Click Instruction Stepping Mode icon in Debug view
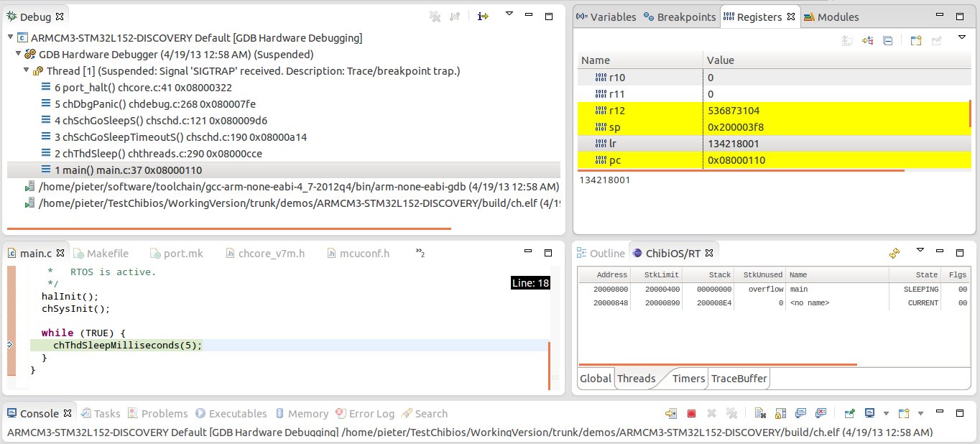980x444 pixels. pyautogui.click(x=483, y=16)
